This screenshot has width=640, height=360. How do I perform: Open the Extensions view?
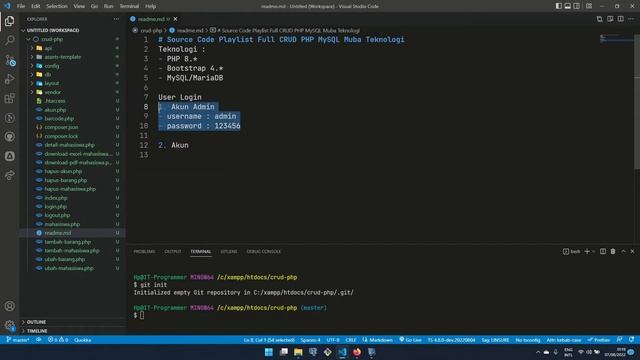point(10,98)
